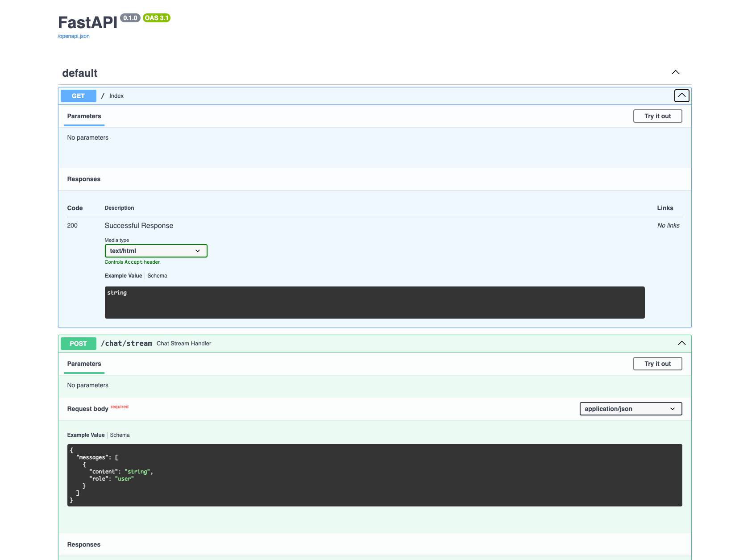Viewport: 731px width, 560px height.
Task: Click the Request body label
Action: pos(88,409)
